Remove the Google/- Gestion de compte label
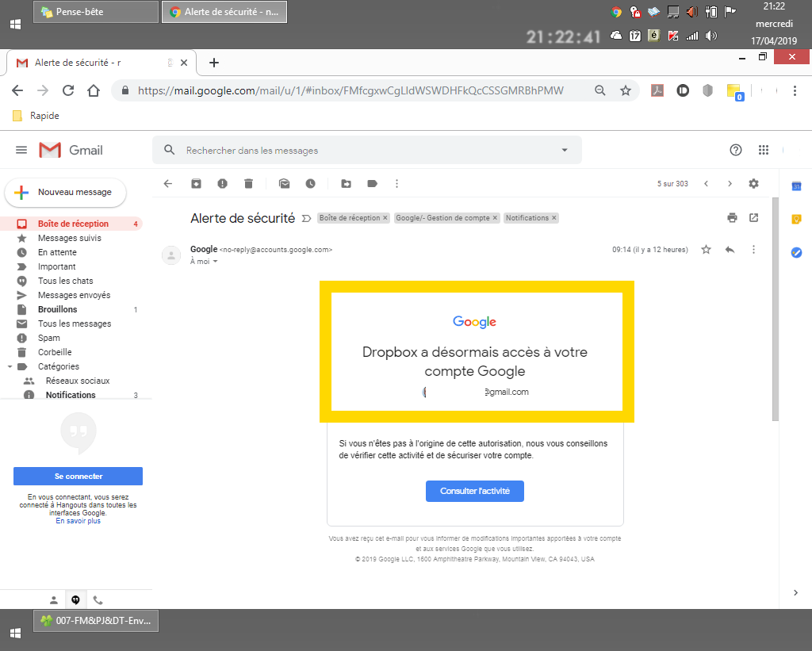The width and height of the screenshot is (812, 651). 495,218
